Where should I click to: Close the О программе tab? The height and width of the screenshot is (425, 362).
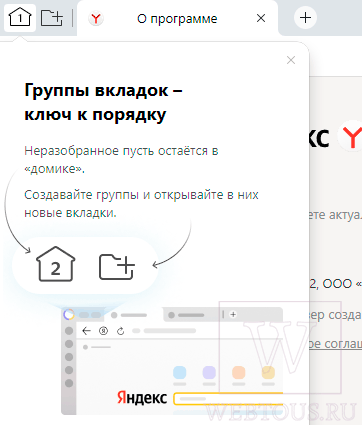coord(261,18)
